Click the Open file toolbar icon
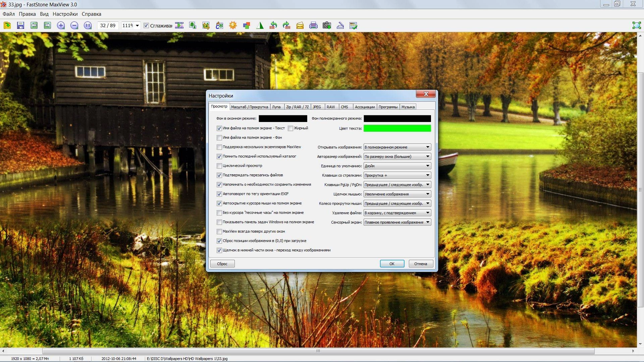Image resolution: width=644 pixels, height=362 pixels. 7,25
